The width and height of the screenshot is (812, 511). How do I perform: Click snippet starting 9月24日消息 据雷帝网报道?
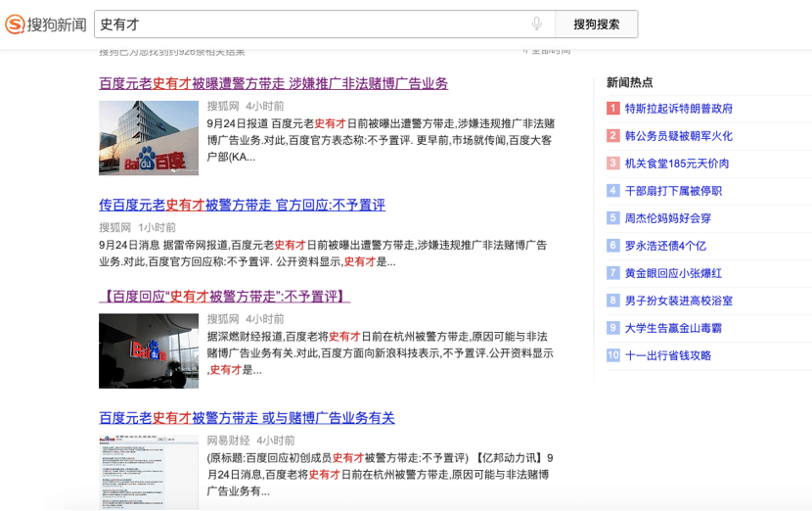323,253
